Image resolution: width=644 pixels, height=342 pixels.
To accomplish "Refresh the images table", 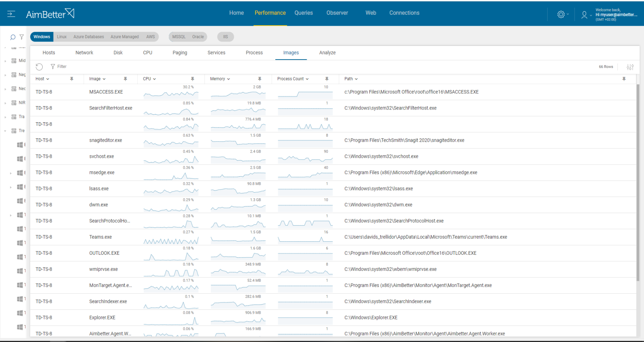I will [39, 67].
